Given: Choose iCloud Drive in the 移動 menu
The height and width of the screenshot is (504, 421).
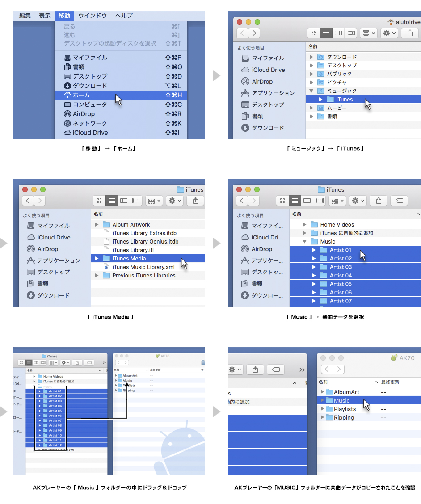Looking at the screenshot, I should pos(121,133).
